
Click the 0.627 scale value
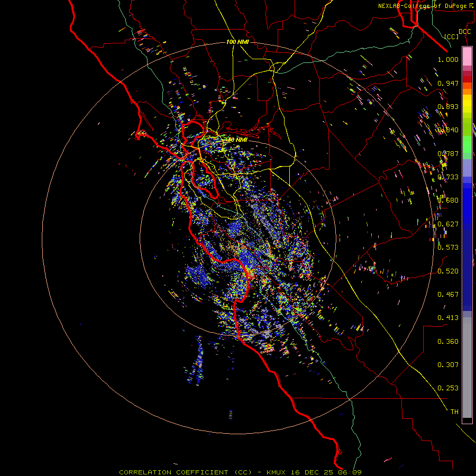pyautogui.click(x=448, y=224)
